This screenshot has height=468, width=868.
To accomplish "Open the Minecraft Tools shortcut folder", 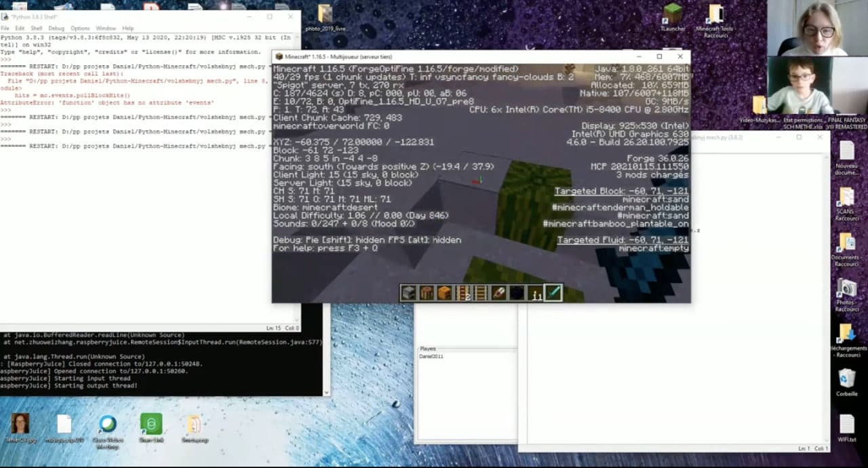I will click(x=715, y=20).
